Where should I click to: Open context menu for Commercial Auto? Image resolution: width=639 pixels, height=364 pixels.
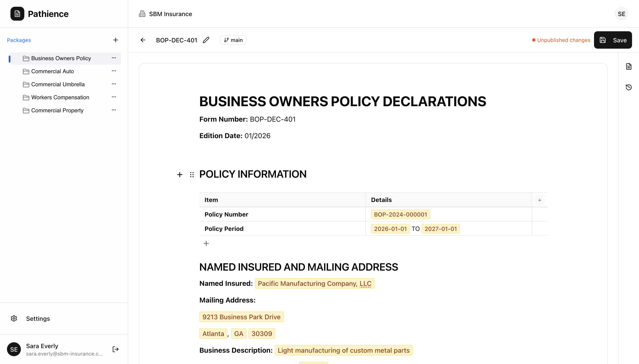(x=114, y=71)
